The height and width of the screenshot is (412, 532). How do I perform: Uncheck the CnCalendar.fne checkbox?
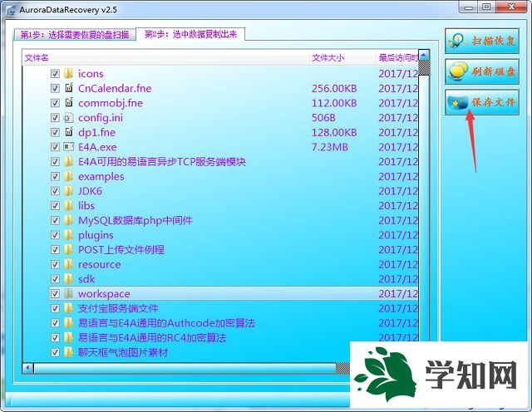point(55,88)
